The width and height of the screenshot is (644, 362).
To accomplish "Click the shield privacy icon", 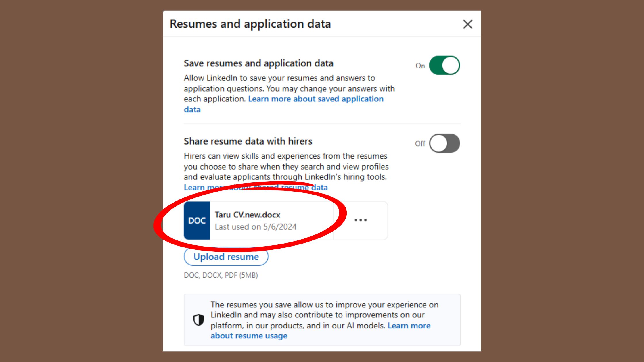I will tap(199, 320).
